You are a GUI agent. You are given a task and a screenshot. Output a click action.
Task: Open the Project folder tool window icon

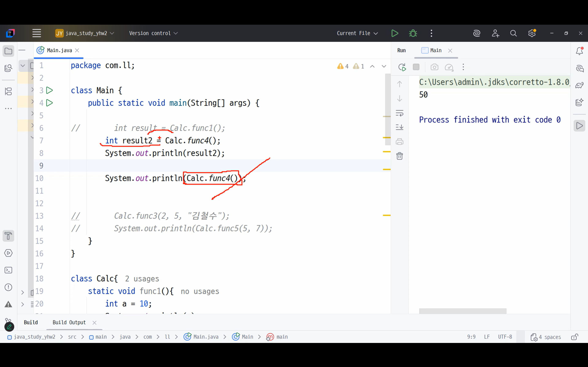click(8, 51)
